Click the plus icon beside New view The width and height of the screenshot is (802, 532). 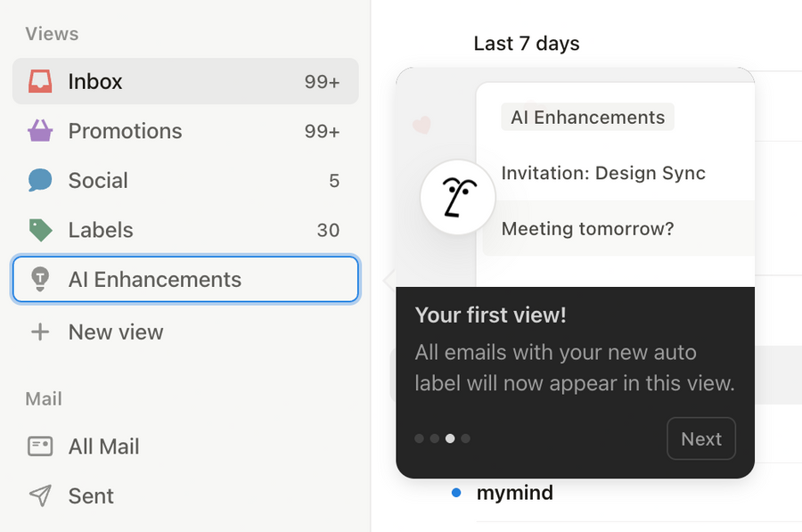(x=41, y=331)
